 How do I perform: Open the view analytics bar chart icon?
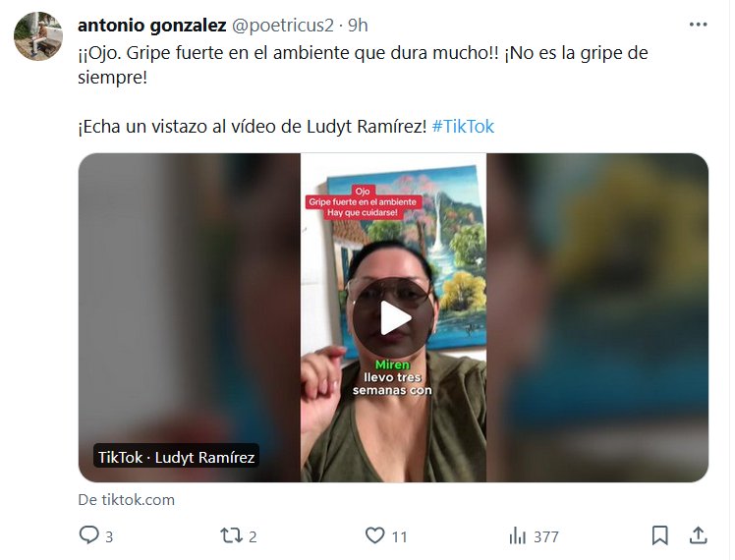pyautogui.click(x=518, y=535)
